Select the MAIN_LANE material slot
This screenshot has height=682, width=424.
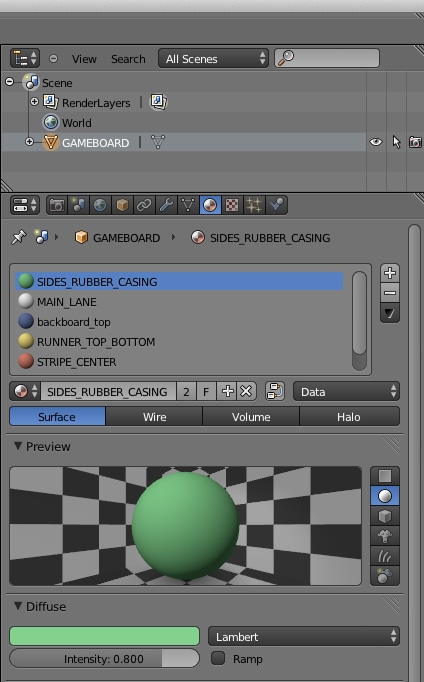[x=179, y=301]
